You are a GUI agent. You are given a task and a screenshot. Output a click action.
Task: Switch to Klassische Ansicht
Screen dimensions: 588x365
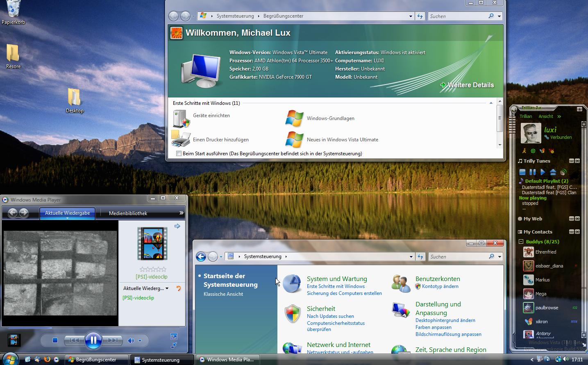point(223,294)
